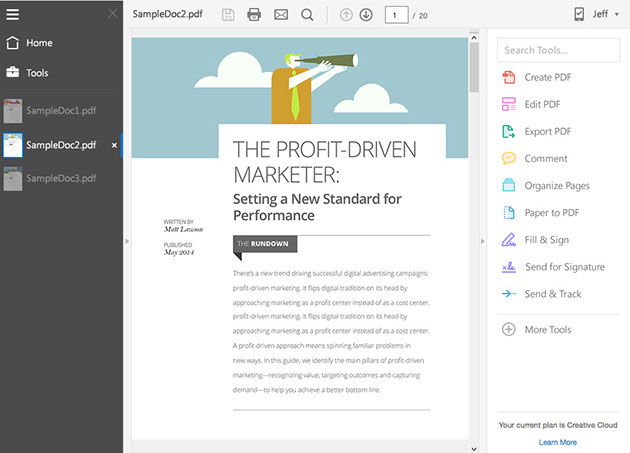Go to next page with down arrow
This screenshot has width=630, height=453.
coord(366,15)
